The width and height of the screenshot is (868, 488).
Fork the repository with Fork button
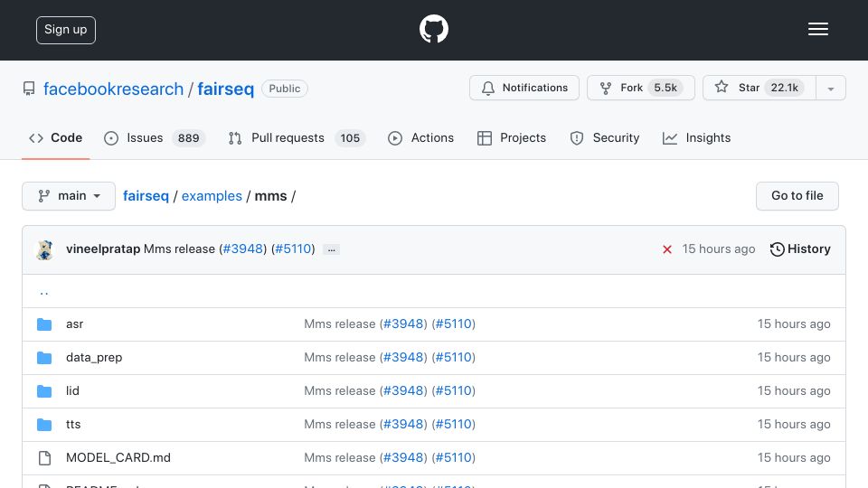click(x=640, y=88)
